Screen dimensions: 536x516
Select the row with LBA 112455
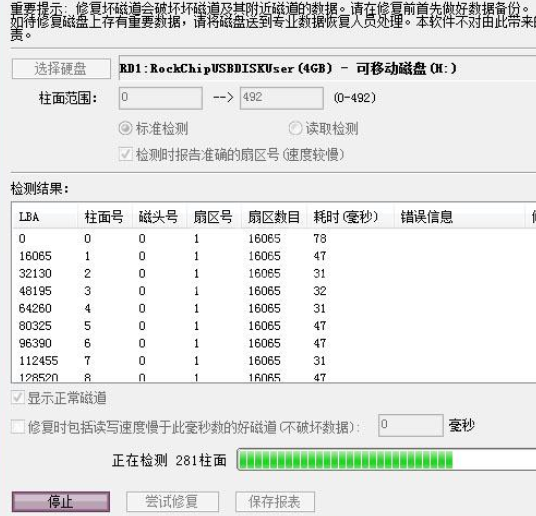[x=273, y=360]
